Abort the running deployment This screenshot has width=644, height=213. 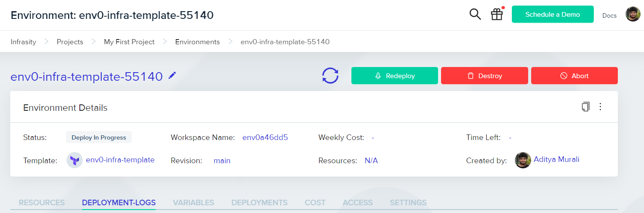pos(574,76)
